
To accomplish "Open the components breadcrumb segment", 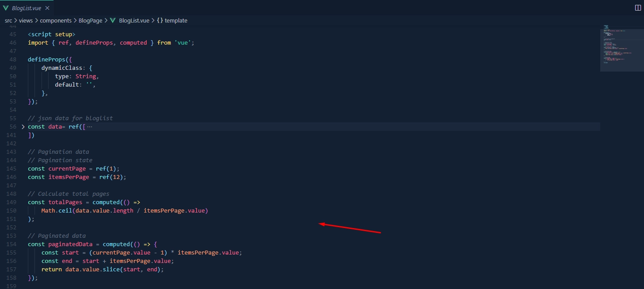I will point(55,20).
